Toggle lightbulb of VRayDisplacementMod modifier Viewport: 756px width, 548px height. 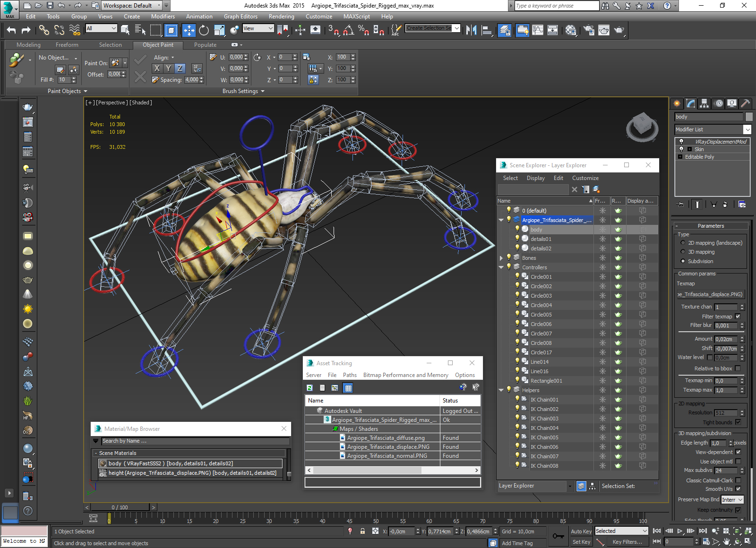[x=681, y=142]
